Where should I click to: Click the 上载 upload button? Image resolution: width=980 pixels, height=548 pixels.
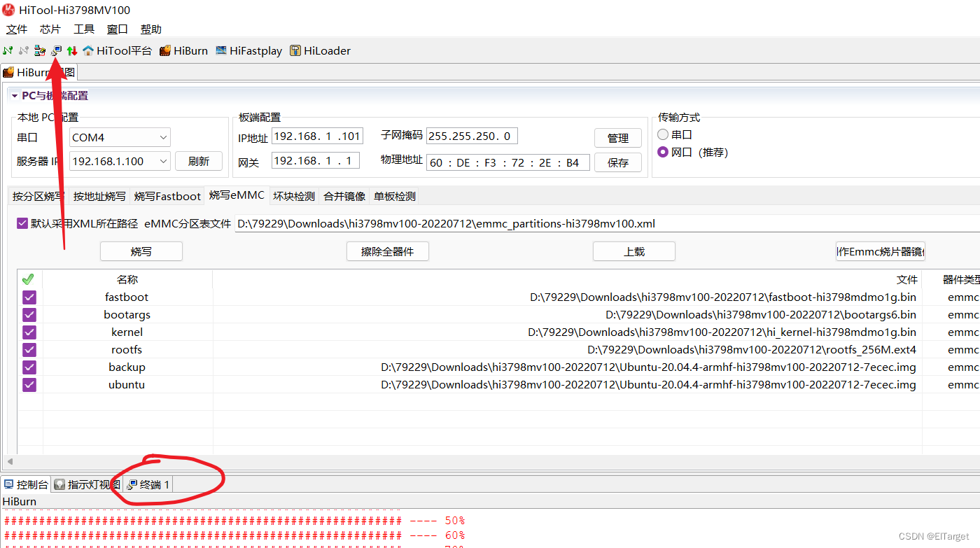(x=634, y=251)
